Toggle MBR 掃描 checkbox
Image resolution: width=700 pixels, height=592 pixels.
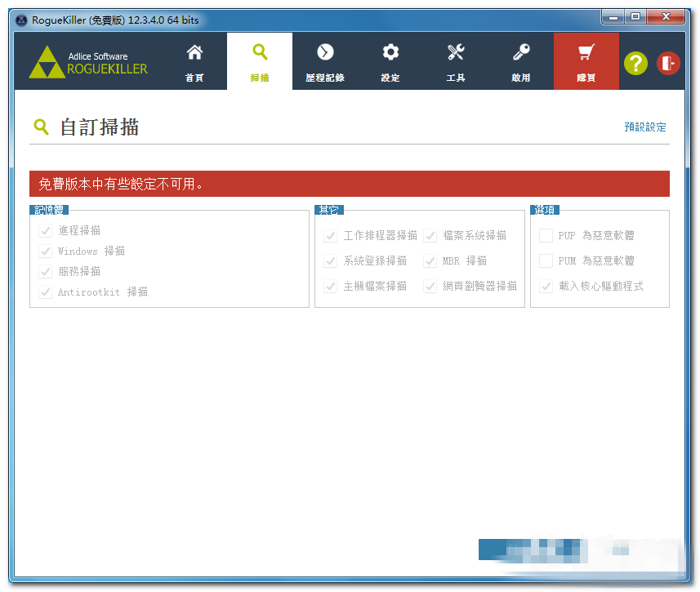click(430, 261)
